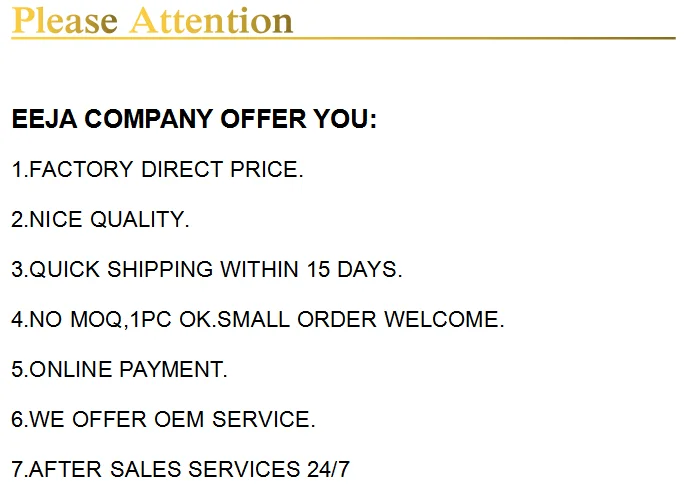Select the "2.NICE QUALITY." line
Viewport: 688px width, 493px height.
[100, 220]
